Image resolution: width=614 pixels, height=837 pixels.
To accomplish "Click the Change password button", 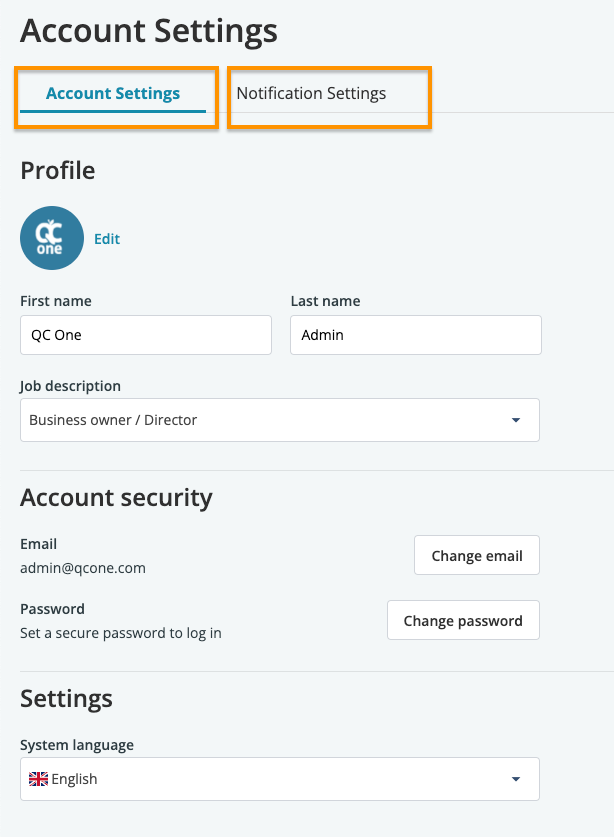I will [x=463, y=620].
